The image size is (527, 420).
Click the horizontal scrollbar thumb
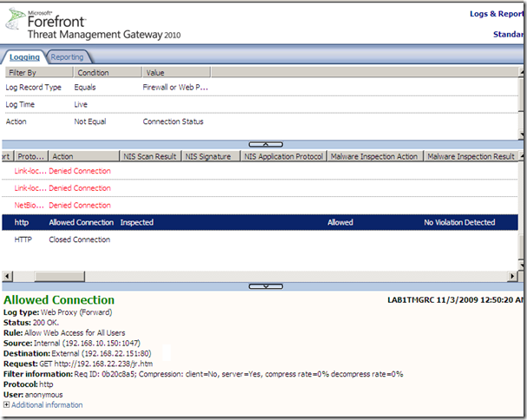click(60, 277)
